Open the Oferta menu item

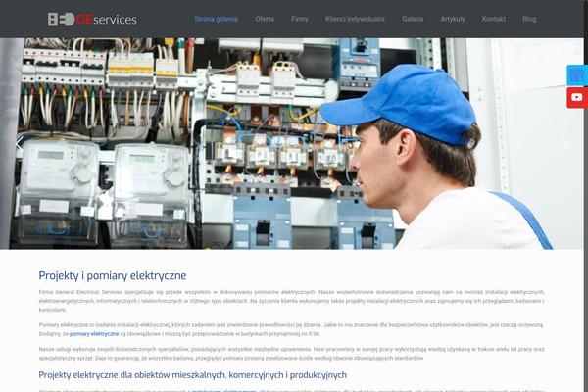click(265, 19)
